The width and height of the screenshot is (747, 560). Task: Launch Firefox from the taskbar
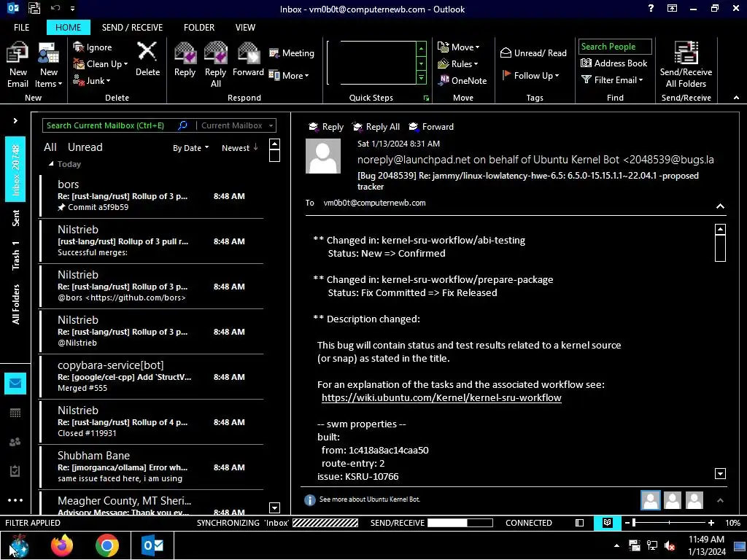coord(62,545)
